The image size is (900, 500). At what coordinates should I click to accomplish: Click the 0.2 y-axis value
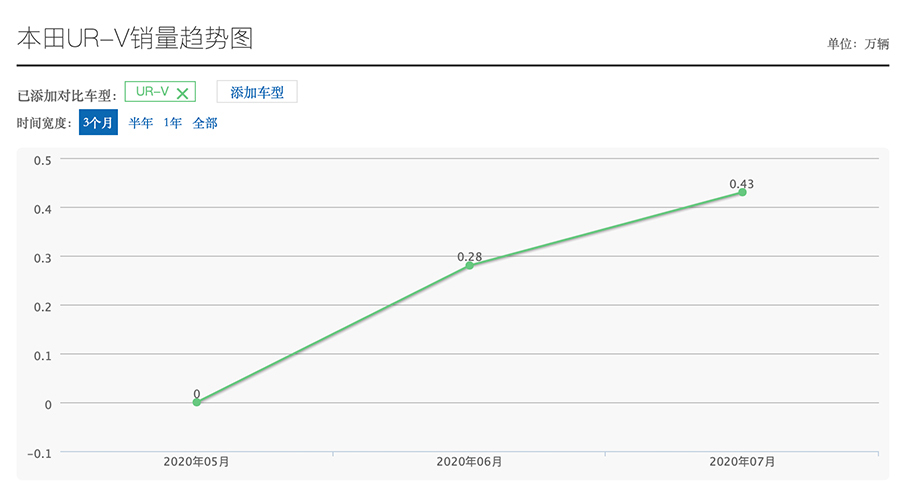42,307
